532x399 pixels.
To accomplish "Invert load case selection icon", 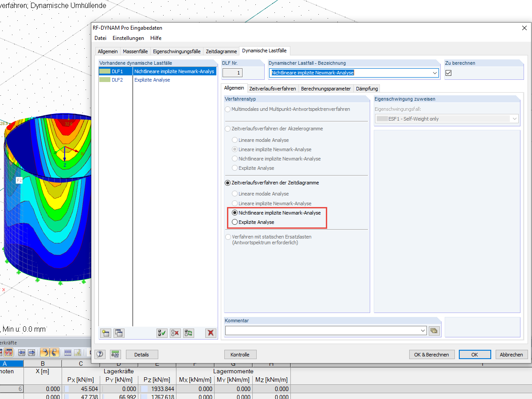I will 189,333.
